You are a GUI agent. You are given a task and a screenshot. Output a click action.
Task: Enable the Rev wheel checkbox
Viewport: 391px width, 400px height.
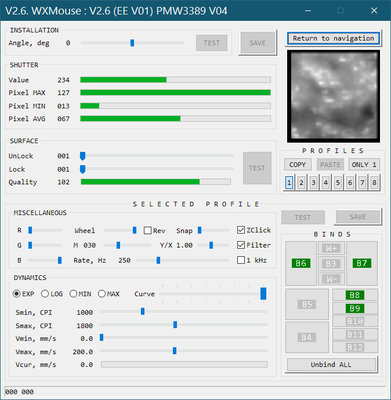tap(147, 230)
